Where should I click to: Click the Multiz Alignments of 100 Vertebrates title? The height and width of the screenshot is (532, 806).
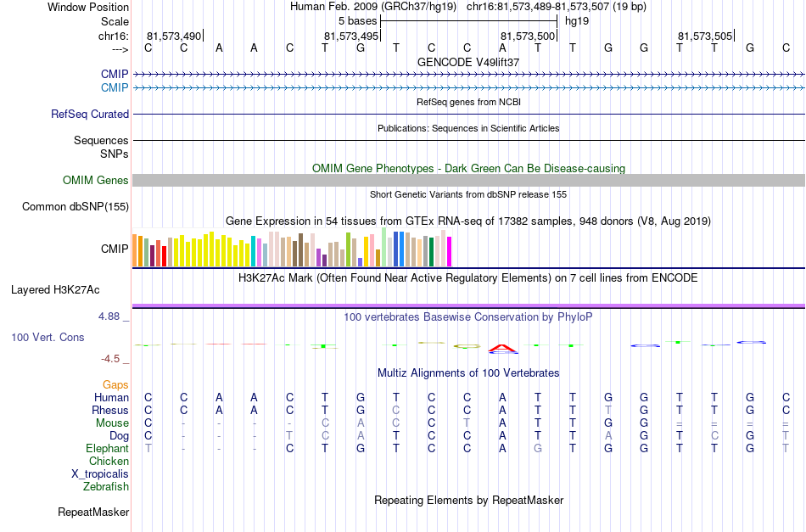[x=468, y=372]
